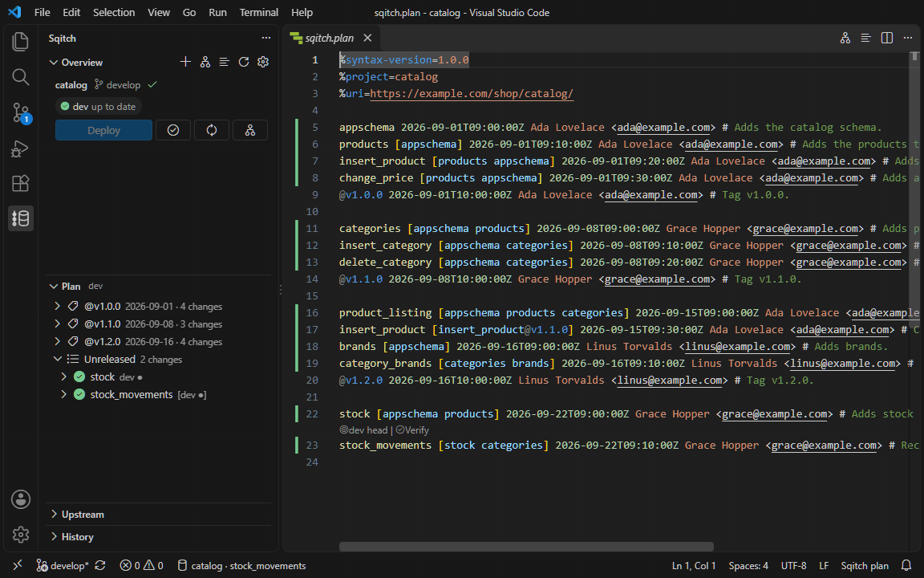
Task: Open the Help menu
Action: coord(302,12)
